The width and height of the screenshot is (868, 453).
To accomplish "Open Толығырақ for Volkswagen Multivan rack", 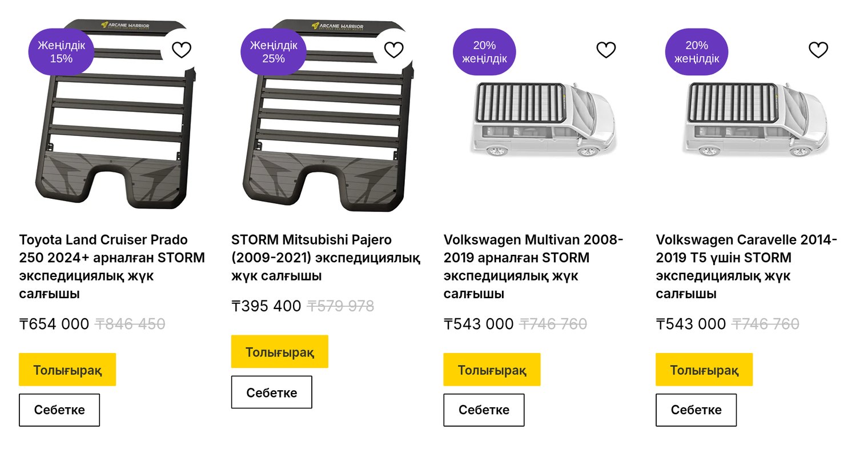I will click(492, 370).
